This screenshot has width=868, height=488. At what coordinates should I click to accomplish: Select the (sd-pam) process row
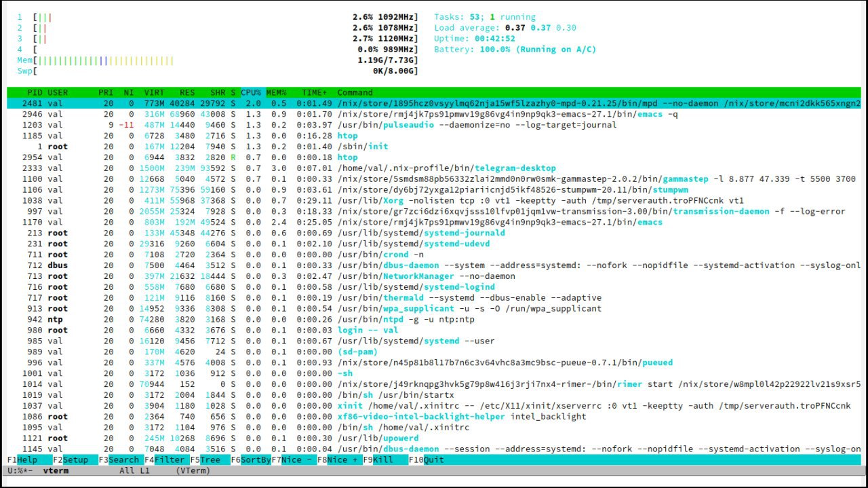coord(434,352)
